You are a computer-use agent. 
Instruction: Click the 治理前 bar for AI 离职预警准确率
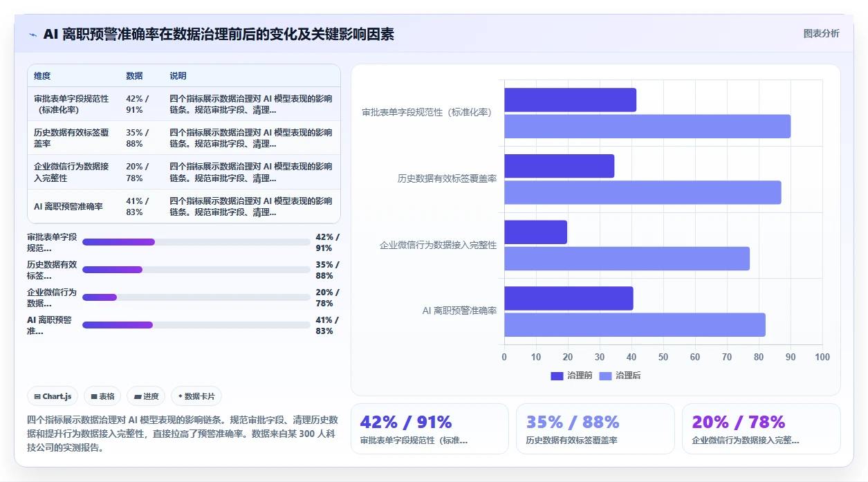click(569, 298)
